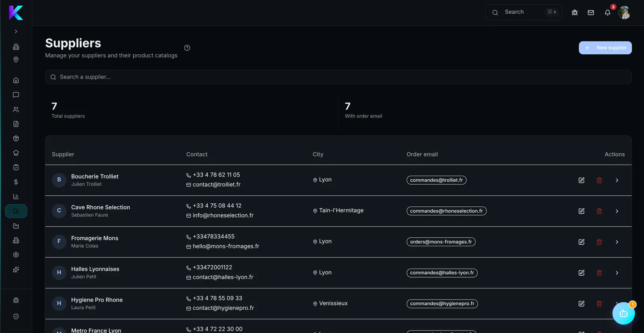Open the bug report icon in header
The height and width of the screenshot is (333, 644).
(575, 12)
